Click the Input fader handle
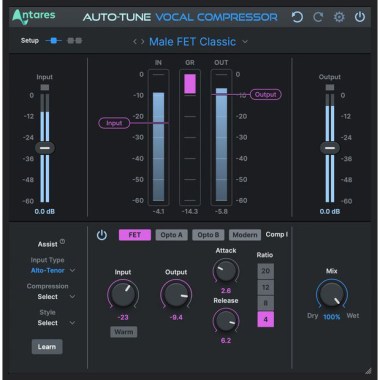Viewport: 380px width, 380px height. (45, 148)
